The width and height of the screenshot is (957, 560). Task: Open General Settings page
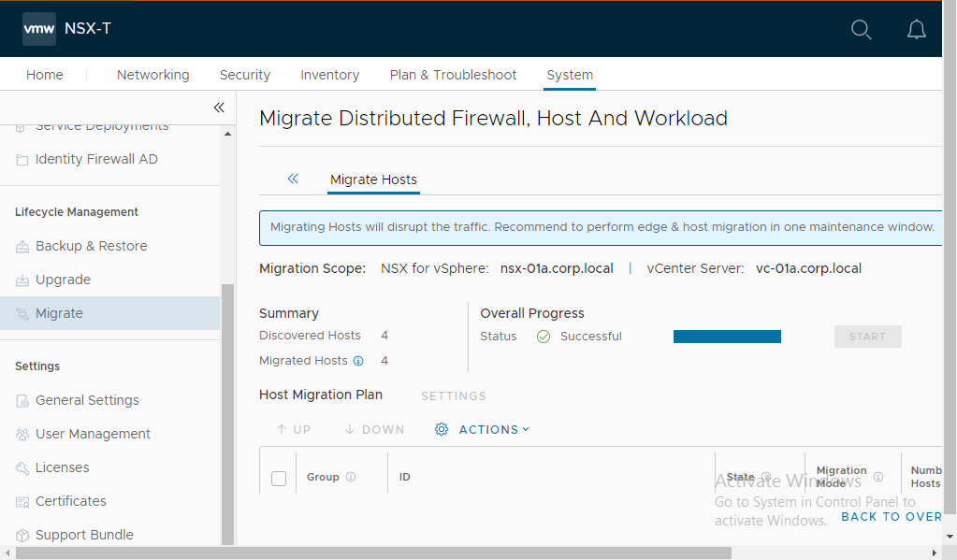point(87,400)
